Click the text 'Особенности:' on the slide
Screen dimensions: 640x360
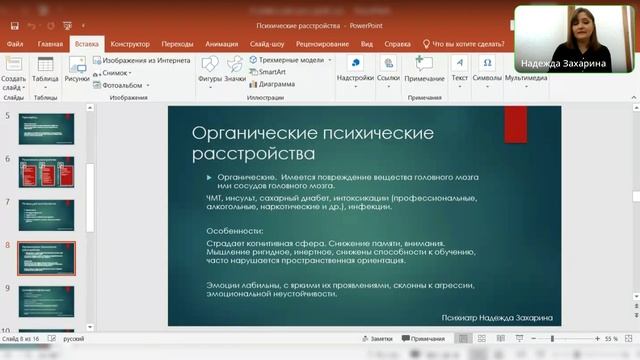tap(235, 231)
